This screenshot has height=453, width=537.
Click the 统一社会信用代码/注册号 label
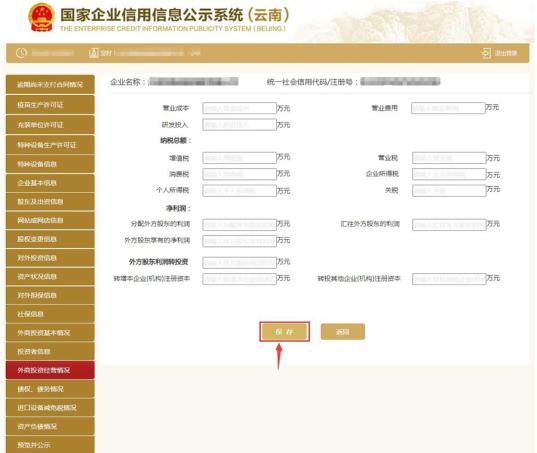coord(312,82)
